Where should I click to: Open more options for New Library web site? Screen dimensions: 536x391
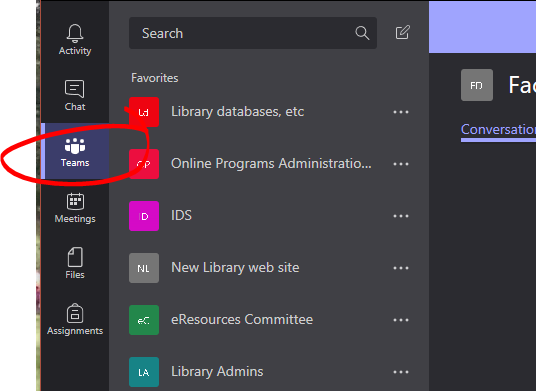coord(401,268)
